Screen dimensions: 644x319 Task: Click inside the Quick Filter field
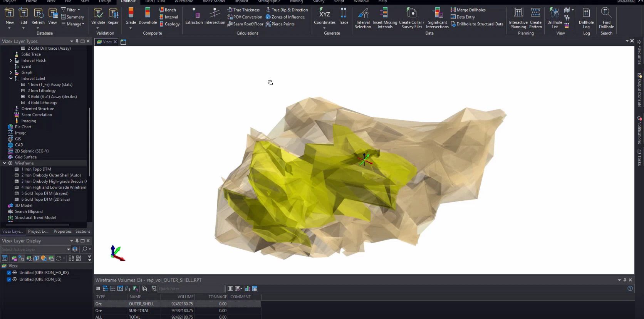(191, 289)
